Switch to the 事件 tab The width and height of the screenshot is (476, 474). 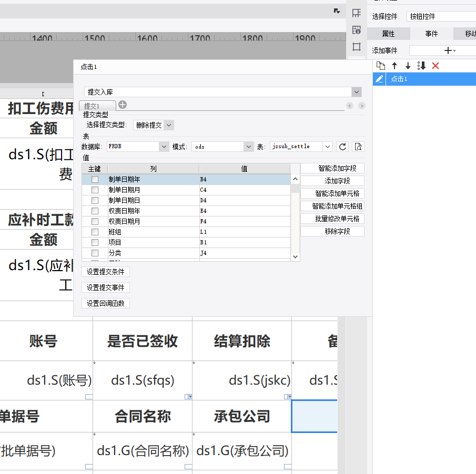431,34
